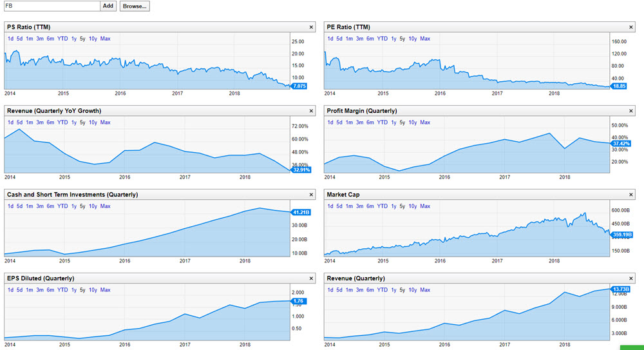Set Revenue Quarterly chart to 3m range
Image resolution: width=644 pixels, height=350 pixels.
tap(359, 290)
